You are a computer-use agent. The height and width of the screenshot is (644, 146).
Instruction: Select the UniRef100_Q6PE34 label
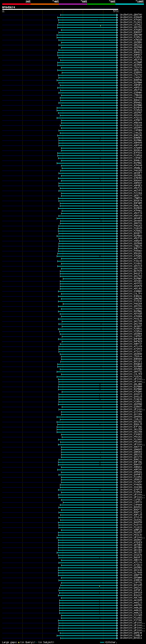(131, 633)
